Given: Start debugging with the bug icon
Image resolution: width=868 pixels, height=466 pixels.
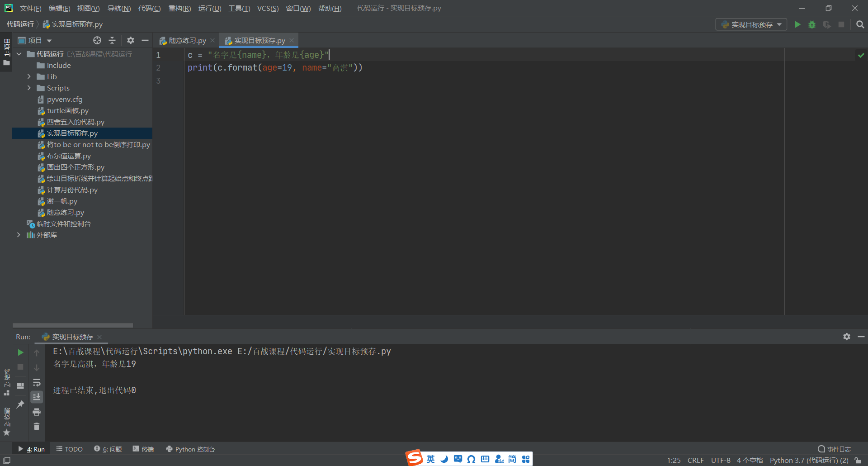Looking at the screenshot, I should click(x=812, y=24).
